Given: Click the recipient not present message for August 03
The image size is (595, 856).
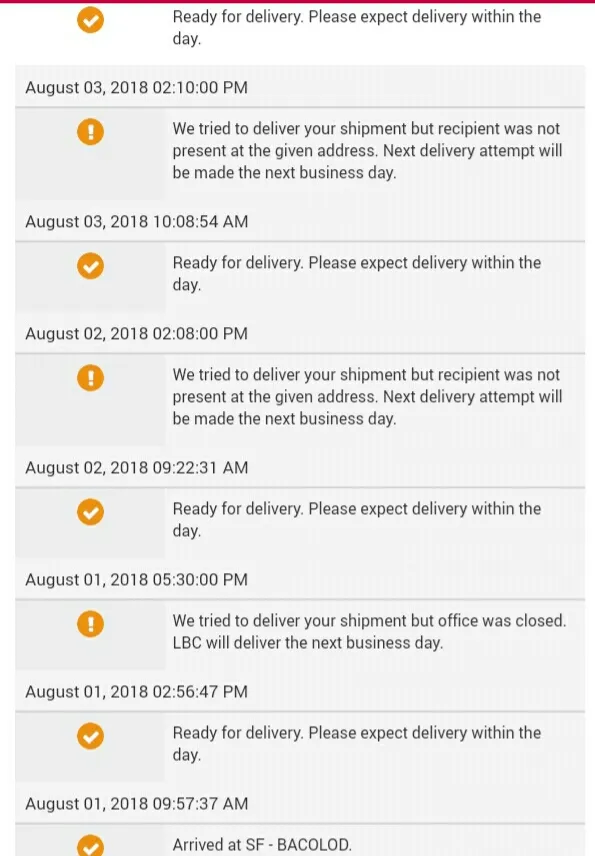Looking at the screenshot, I should (367, 151).
